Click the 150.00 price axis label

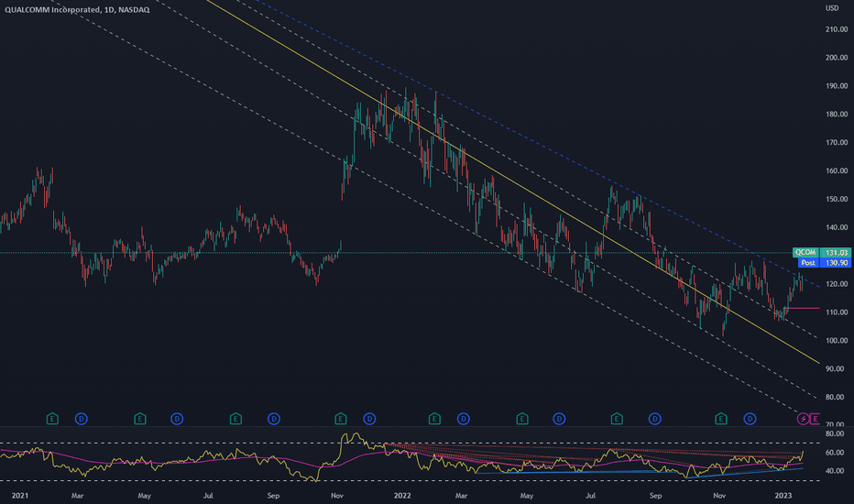tap(836, 200)
